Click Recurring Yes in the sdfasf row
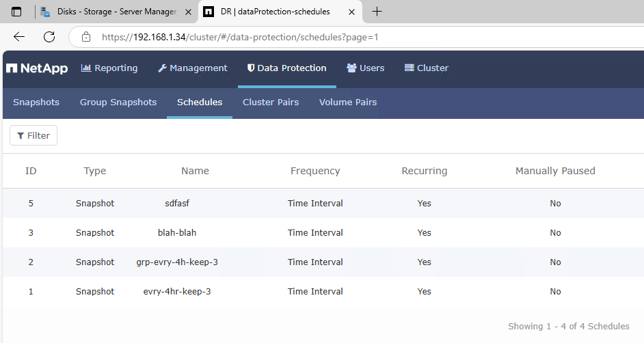Viewport: 644px width, 343px height. pyautogui.click(x=425, y=203)
